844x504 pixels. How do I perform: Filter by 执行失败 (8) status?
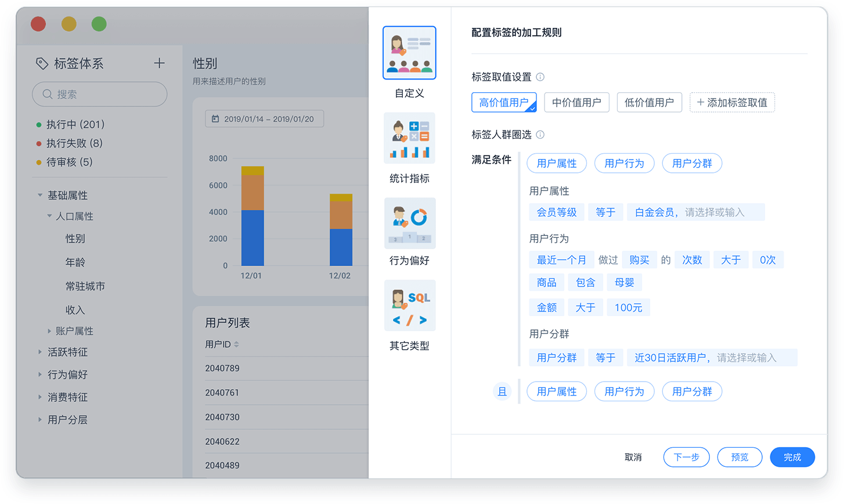click(74, 143)
